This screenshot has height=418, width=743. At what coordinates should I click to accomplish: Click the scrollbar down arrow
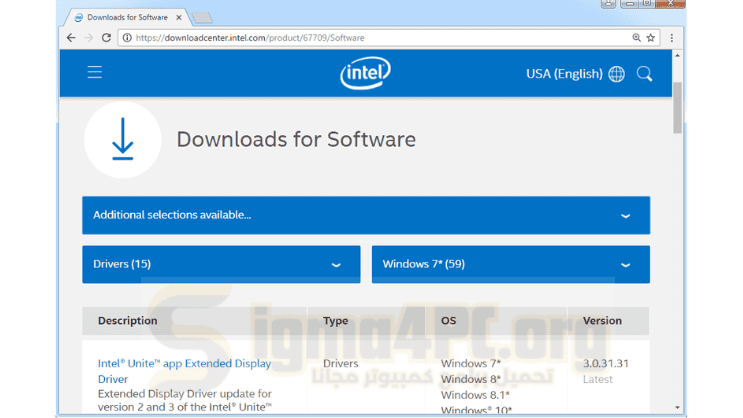coord(677,408)
